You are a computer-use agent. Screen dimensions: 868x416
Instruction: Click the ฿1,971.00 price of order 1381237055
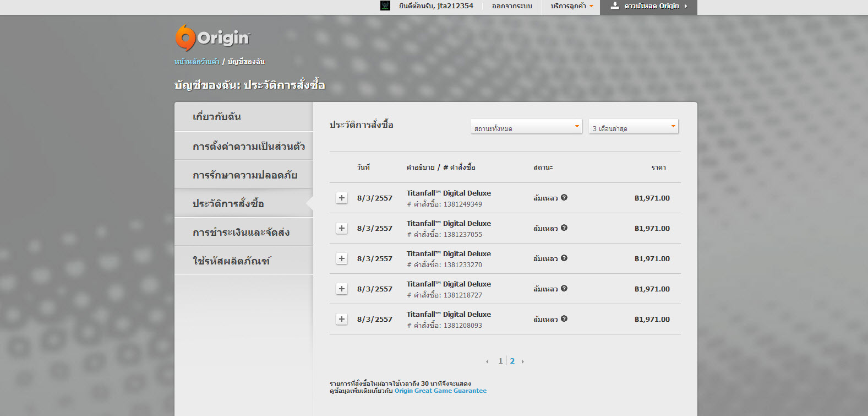tap(652, 229)
